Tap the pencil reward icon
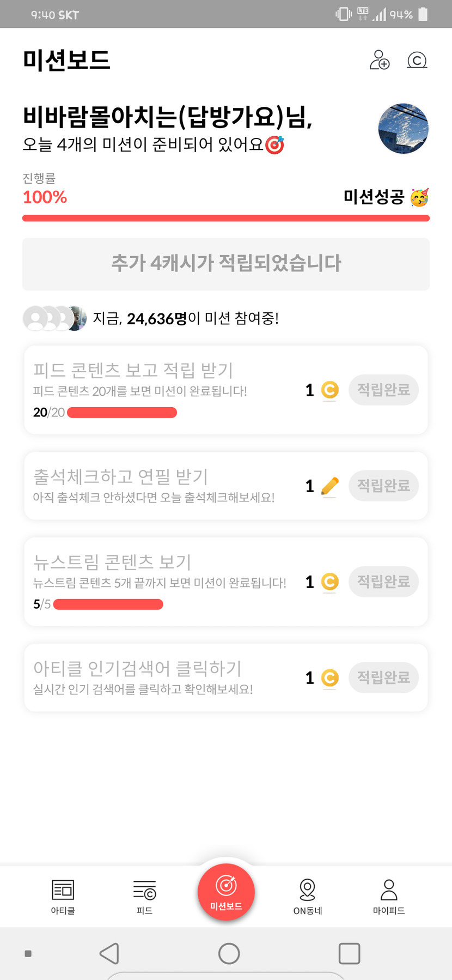Image resolution: width=452 pixels, height=980 pixels. [329, 486]
